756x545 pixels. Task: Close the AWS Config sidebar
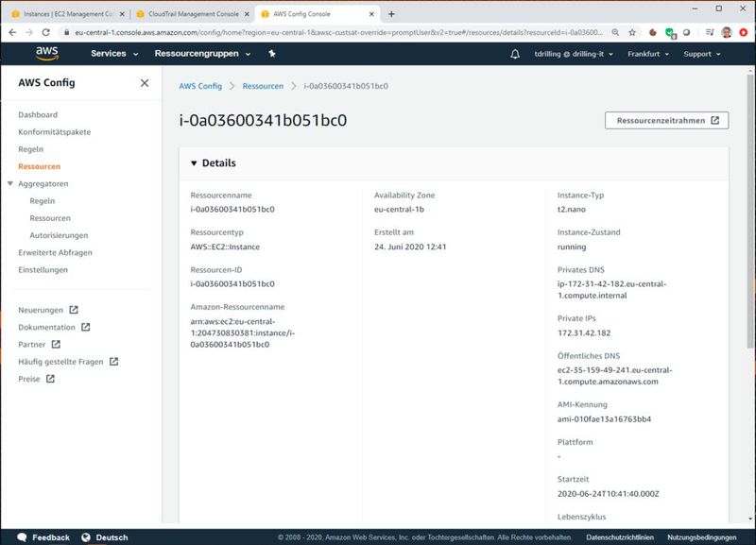pos(145,83)
